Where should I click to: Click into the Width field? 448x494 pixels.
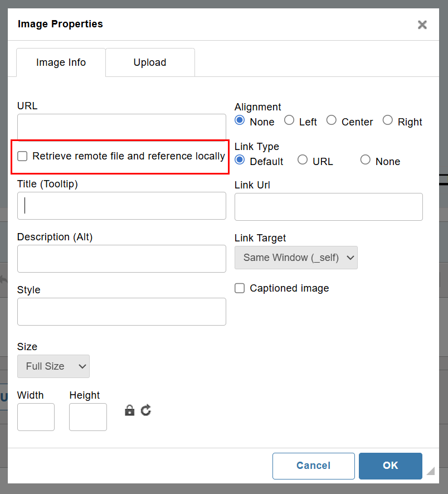click(x=36, y=417)
